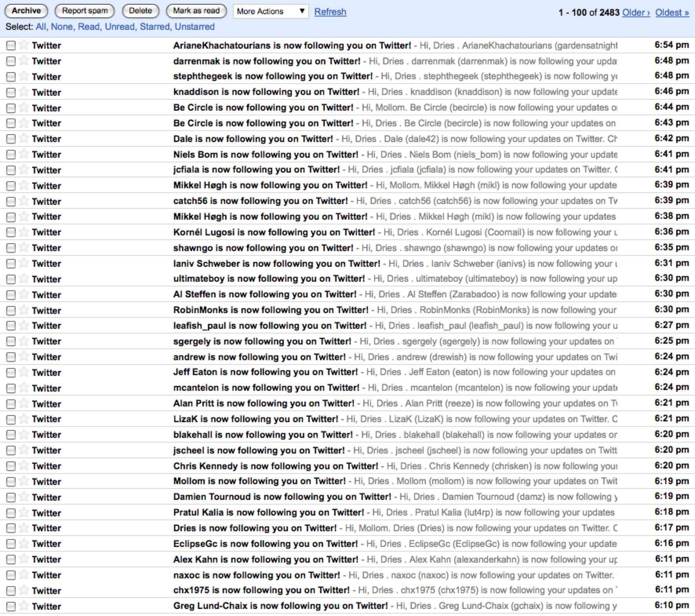Star the Al Steffen follow email

pyautogui.click(x=24, y=294)
